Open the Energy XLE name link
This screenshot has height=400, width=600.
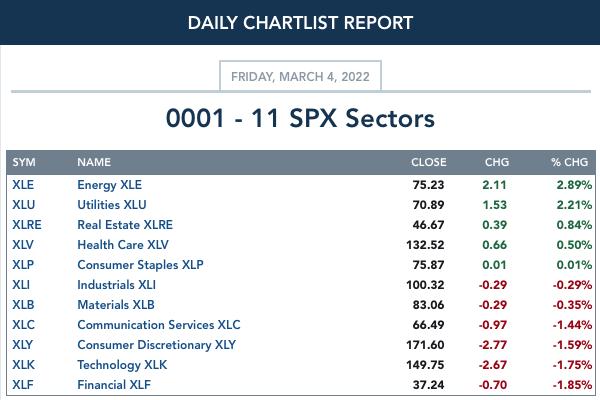(x=109, y=185)
